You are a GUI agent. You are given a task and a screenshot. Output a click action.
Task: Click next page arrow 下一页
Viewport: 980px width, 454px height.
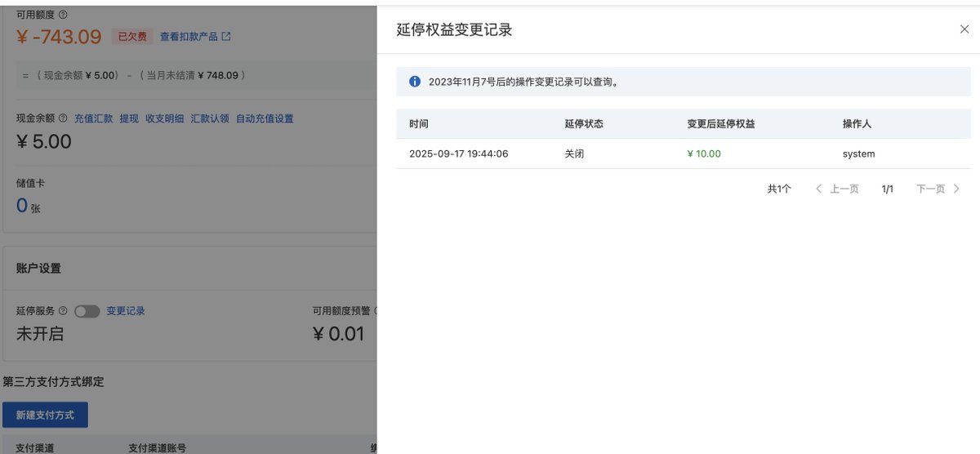click(938, 189)
